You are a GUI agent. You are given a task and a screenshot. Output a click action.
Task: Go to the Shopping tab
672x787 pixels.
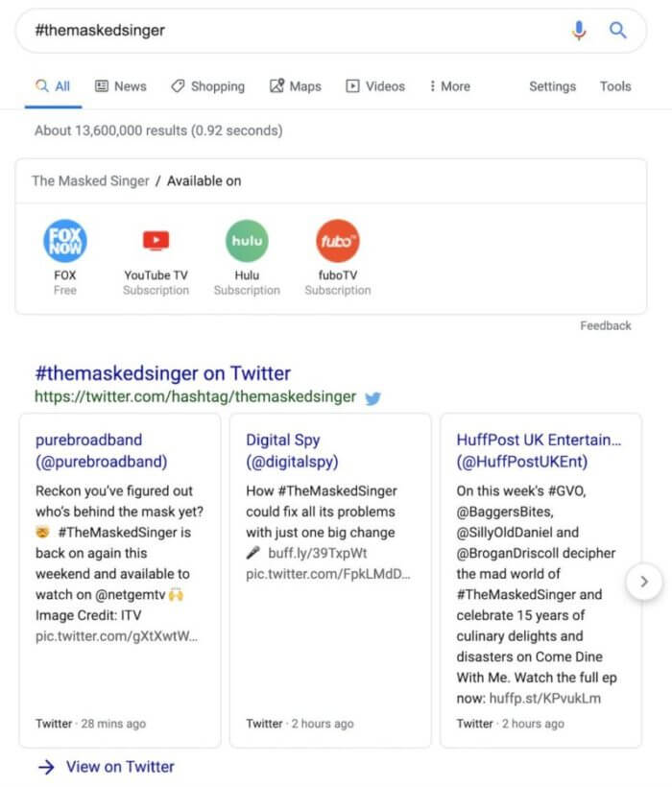207,86
